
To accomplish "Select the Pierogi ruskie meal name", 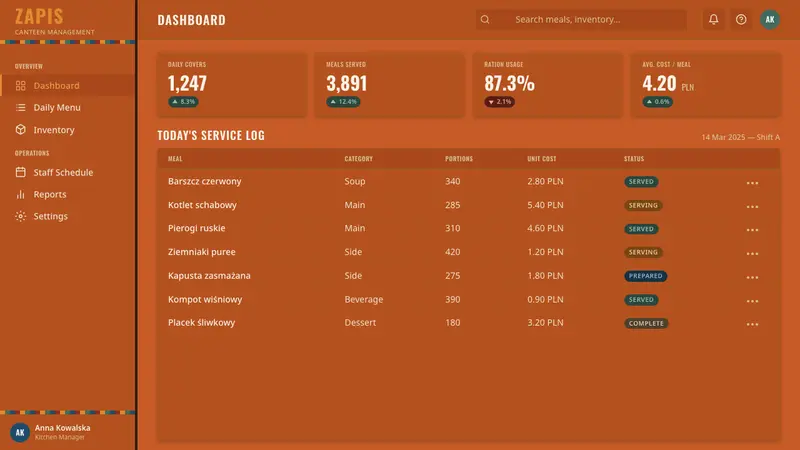I will click(196, 228).
